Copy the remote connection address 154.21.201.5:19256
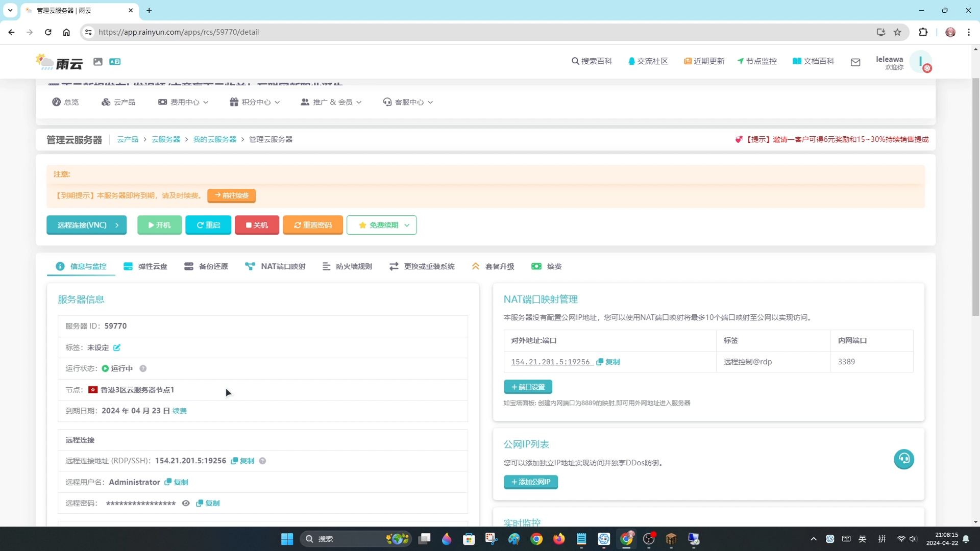This screenshot has width=980, height=551. tap(242, 461)
